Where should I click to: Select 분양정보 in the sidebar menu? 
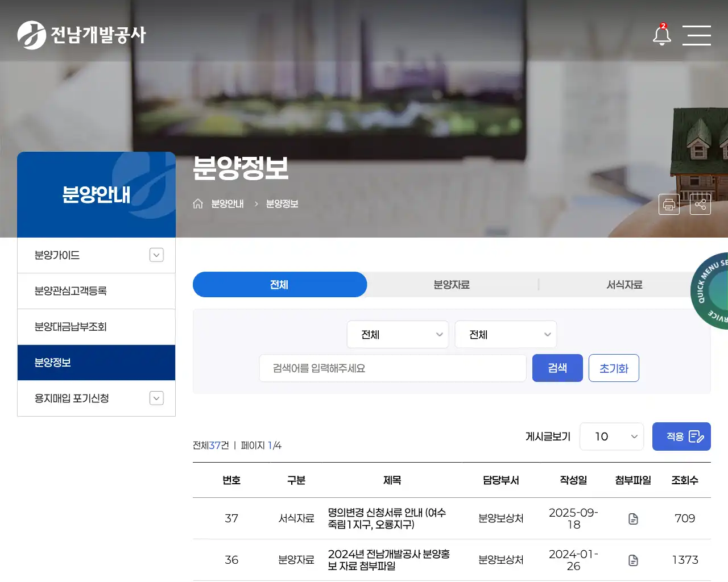[x=96, y=363]
